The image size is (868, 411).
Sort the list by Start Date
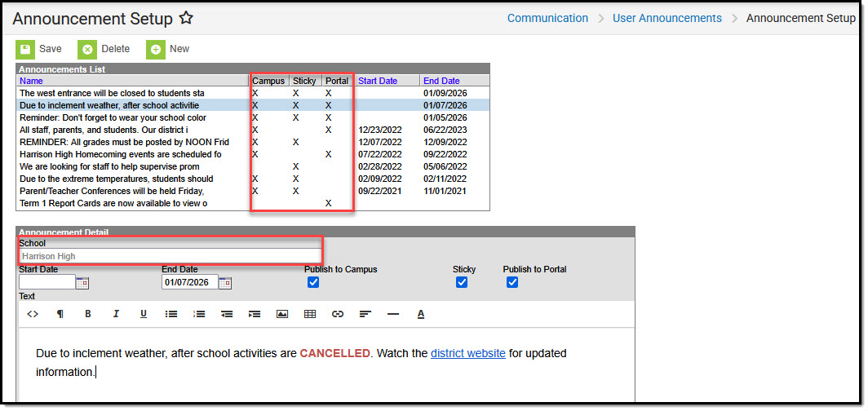point(378,81)
